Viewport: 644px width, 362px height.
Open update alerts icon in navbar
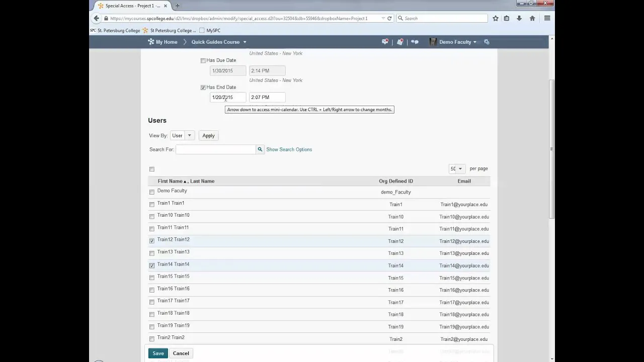[400, 42]
